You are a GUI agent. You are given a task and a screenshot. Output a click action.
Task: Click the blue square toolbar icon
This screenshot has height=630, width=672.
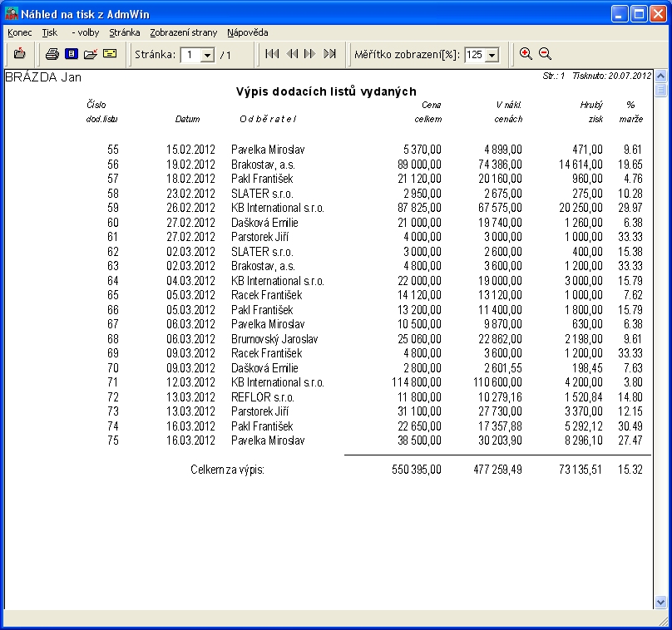[72, 54]
